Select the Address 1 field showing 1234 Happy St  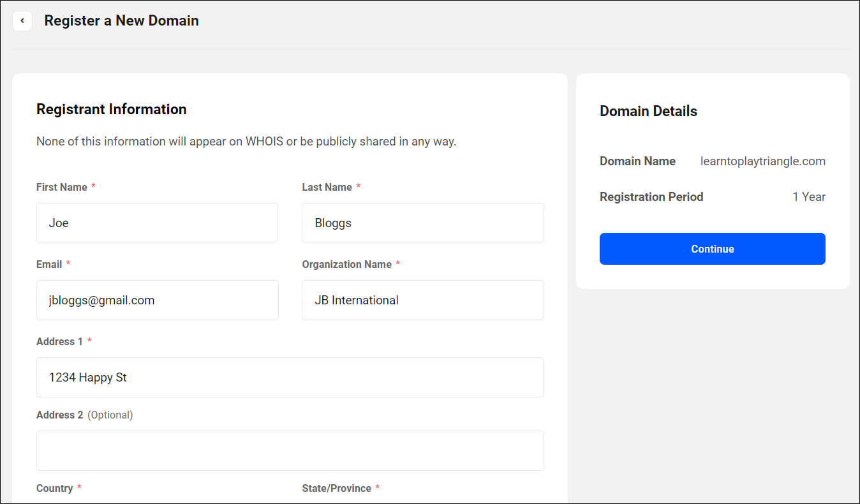click(290, 377)
